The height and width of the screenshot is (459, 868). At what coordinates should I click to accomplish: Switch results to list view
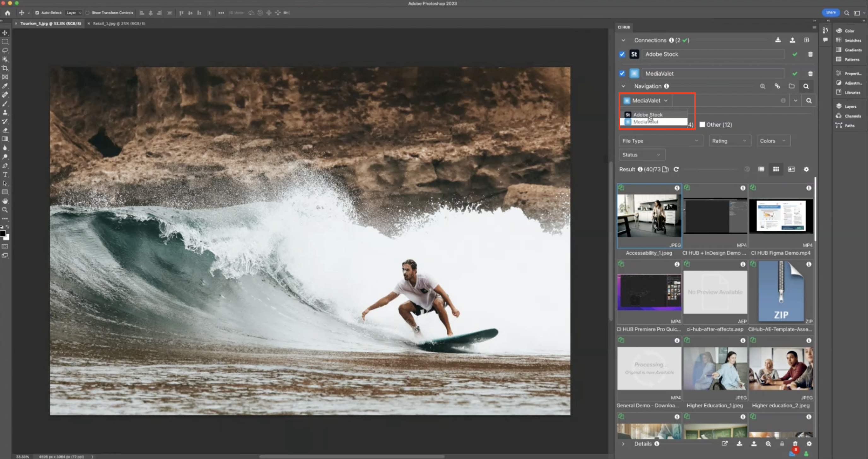[x=761, y=169]
